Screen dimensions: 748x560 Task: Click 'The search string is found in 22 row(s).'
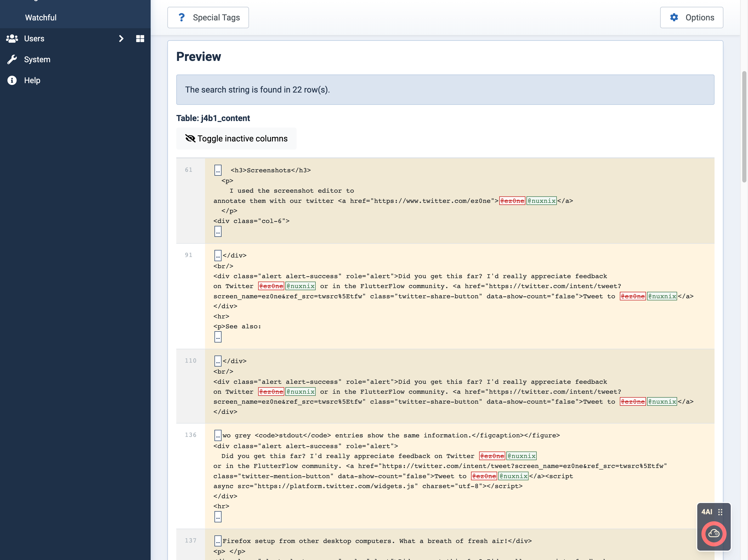tap(257, 90)
